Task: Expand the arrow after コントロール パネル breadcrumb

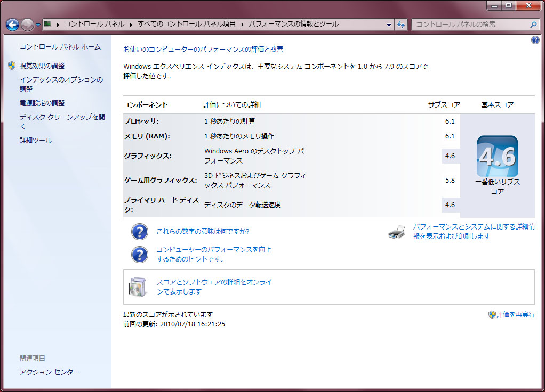Action: (131, 24)
